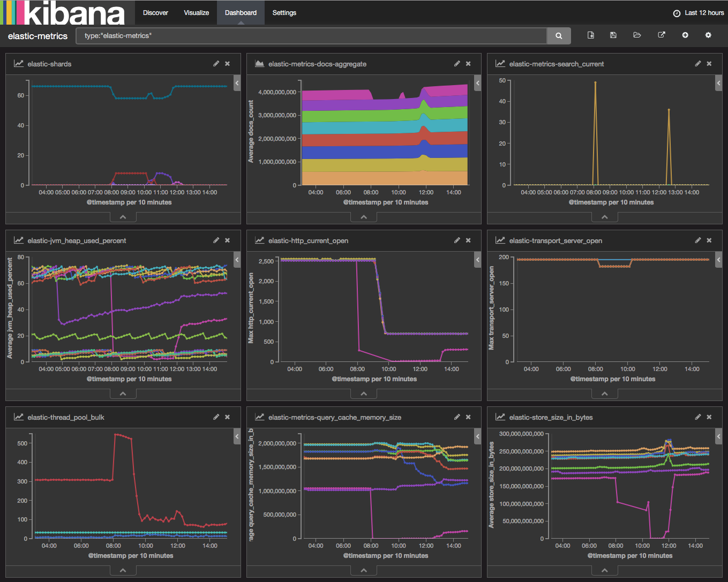Screen dimensions: 728x582
Task: Edit the elastic-store_size_in_bytes panel
Action: [698, 417]
